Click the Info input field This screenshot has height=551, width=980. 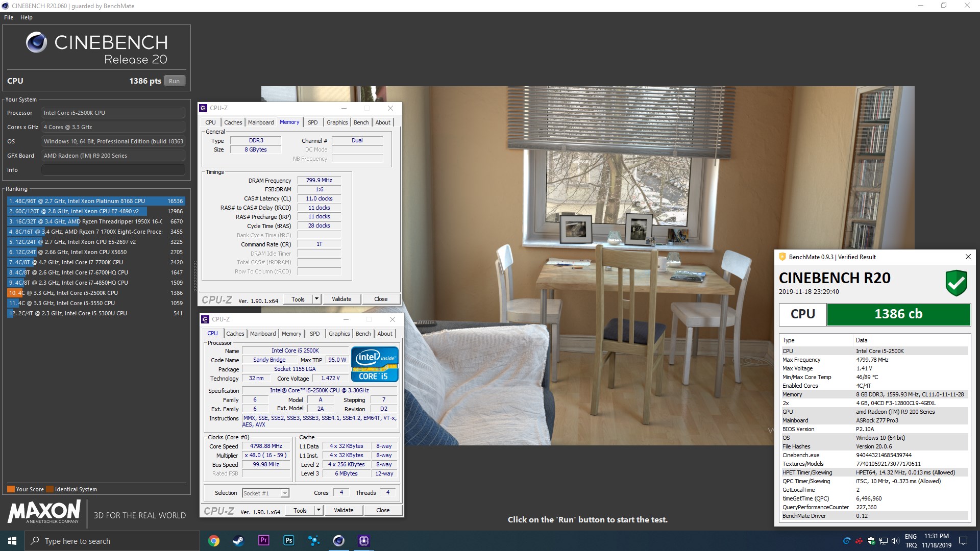click(x=113, y=170)
